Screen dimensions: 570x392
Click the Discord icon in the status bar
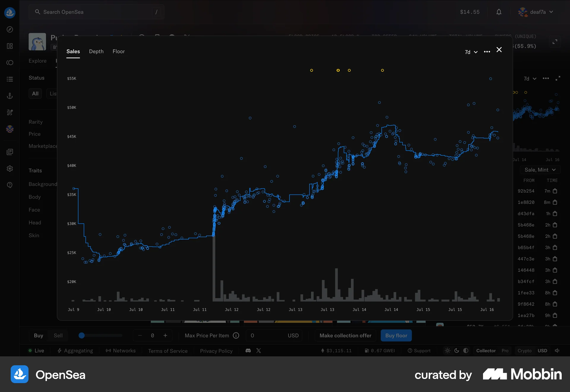tap(248, 351)
